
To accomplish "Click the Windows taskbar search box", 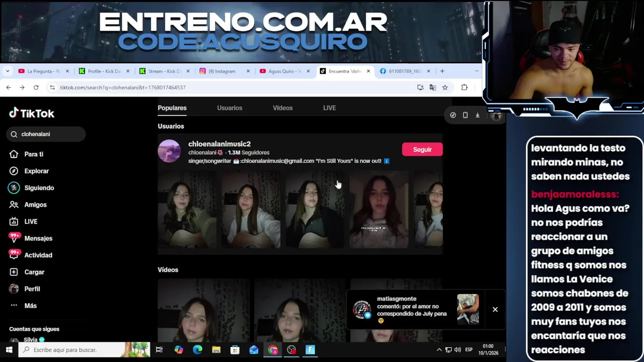I will click(x=85, y=350).
